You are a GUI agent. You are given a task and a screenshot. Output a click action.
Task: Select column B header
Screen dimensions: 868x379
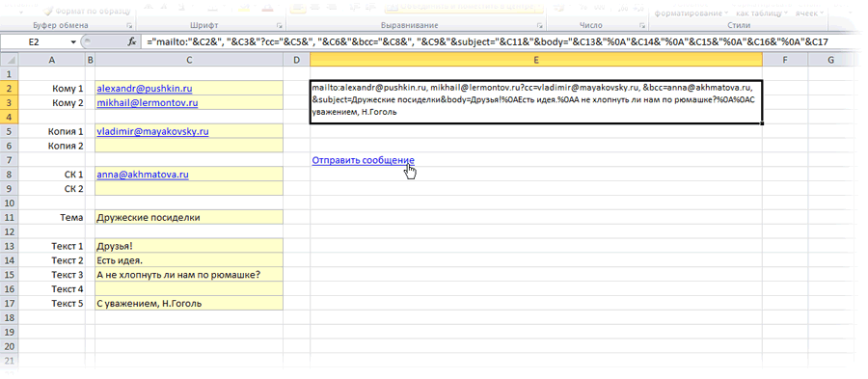(x=91, y=60)
